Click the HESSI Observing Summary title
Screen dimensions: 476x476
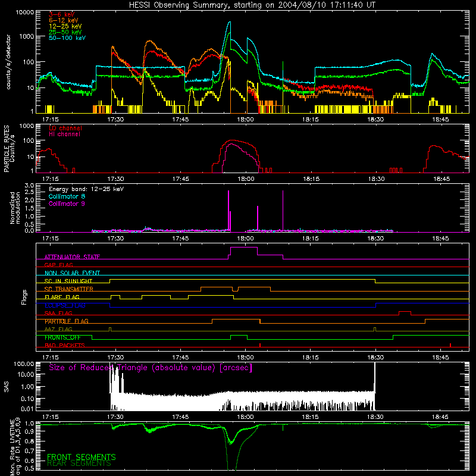coord(252,5)
